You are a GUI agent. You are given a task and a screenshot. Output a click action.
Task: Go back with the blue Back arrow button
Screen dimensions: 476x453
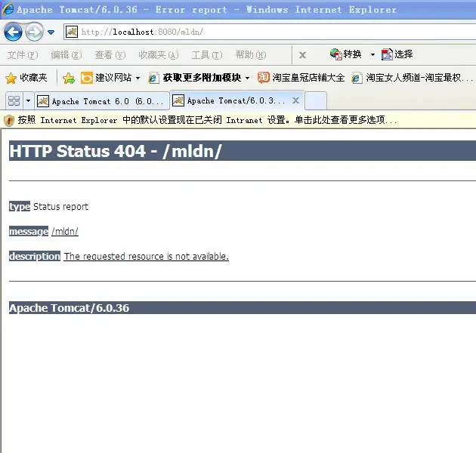tap(13, 32)
